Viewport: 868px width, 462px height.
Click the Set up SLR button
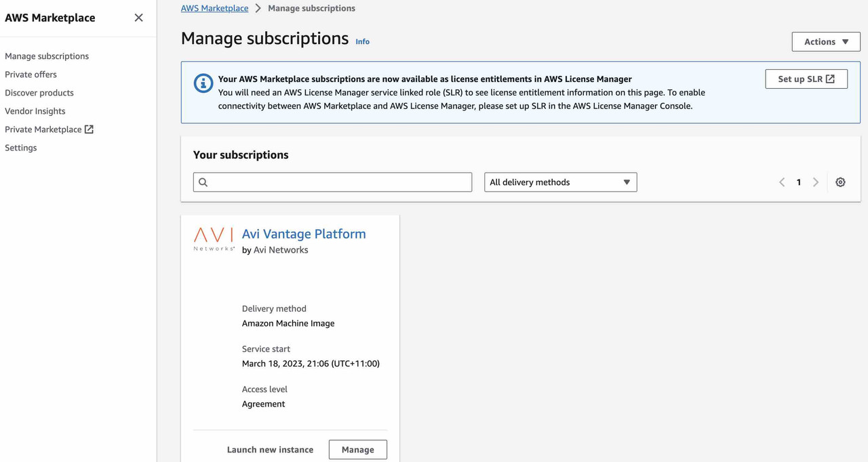[x=806, y=79]
